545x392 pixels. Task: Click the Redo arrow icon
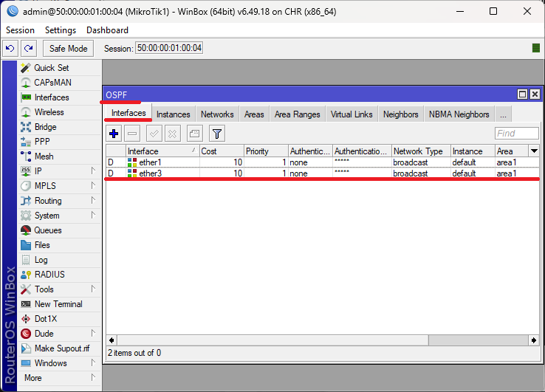[x=28, y=48]
